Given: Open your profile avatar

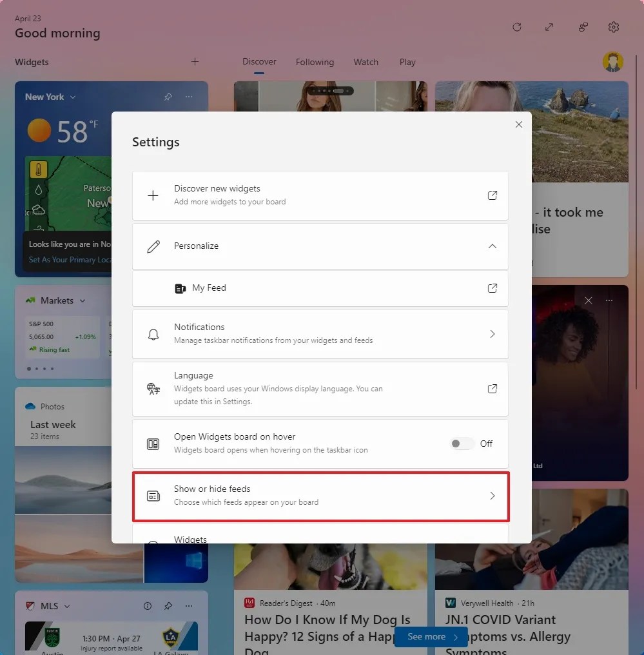Looking at the screenshot, I should [612, 62].
